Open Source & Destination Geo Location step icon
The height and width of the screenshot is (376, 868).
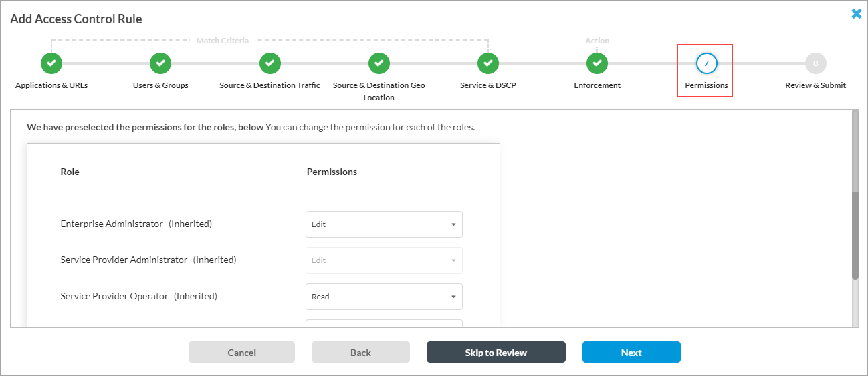coord(379,63)
